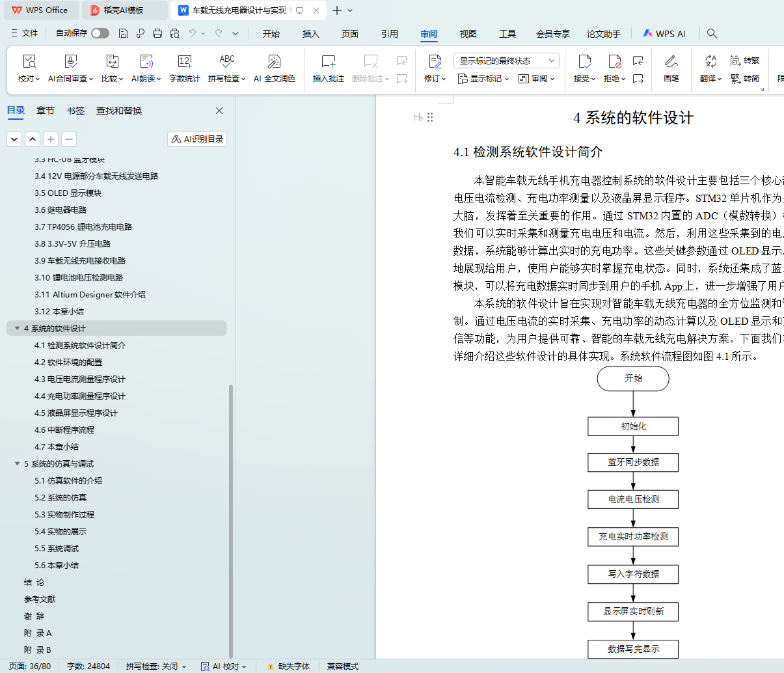Click the AI全文润色 polish icon

[x=274, y=62]
